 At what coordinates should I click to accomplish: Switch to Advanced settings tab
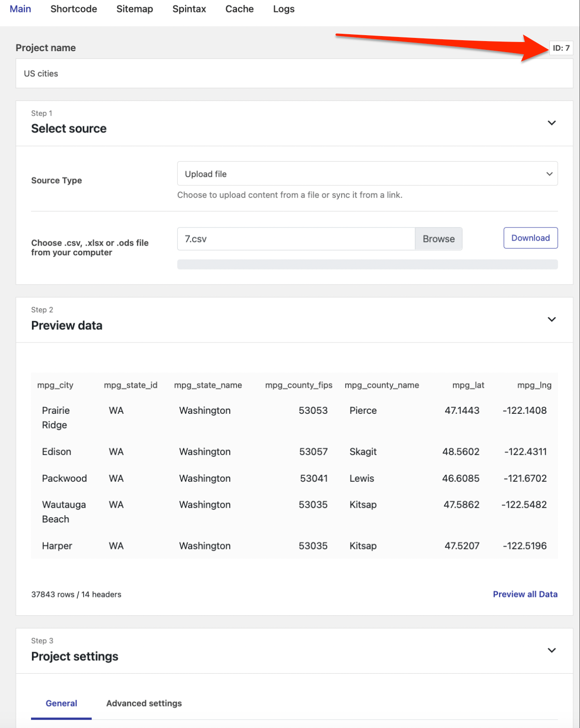coord(144,703)
